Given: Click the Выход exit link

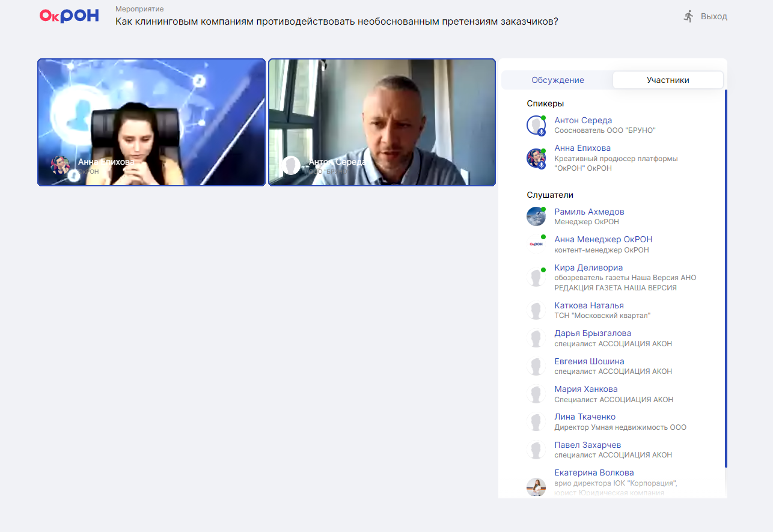Looking at the screenshot, I should point(713,16).
